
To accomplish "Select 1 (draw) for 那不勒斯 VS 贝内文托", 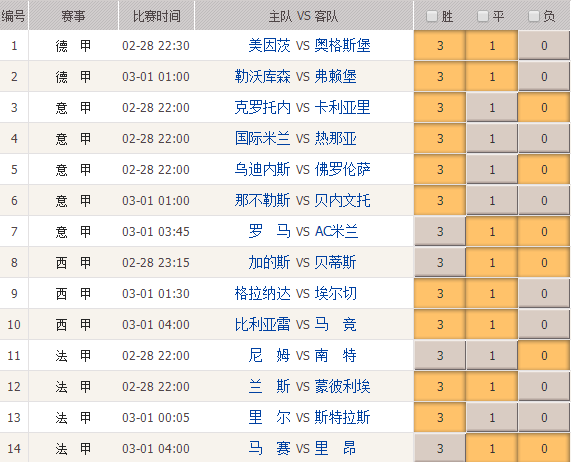I will (x=492, y=200).
